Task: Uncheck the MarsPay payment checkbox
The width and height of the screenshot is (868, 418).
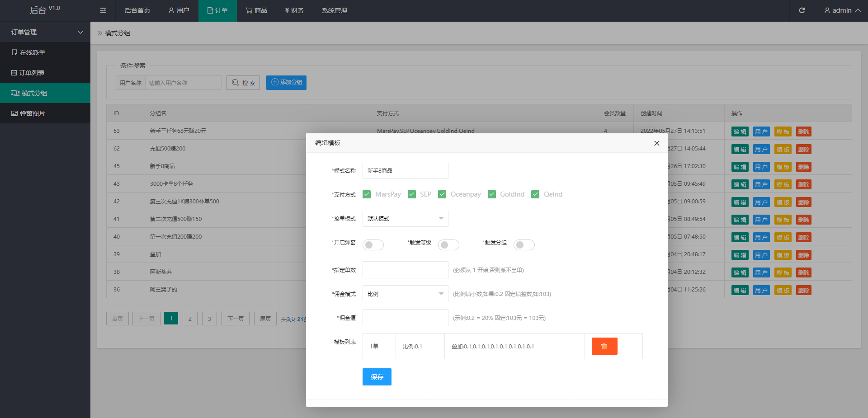Action: 367,194
